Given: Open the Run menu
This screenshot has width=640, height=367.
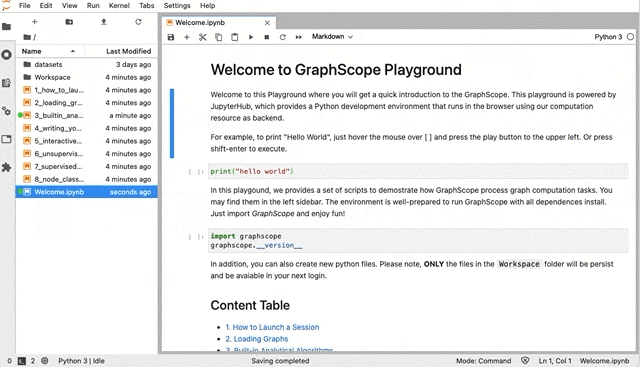Looking at the screenshot, I should (x=93, y=6).
